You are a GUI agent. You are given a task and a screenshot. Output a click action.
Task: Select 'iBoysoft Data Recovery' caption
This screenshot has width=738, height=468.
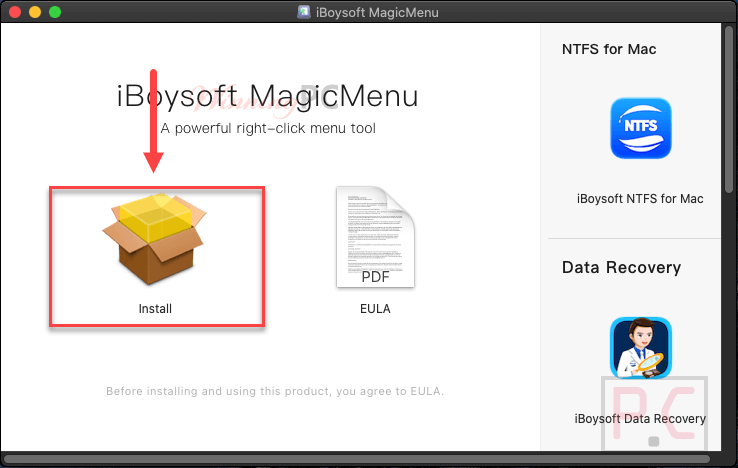pyautogui.click(x=640, y=419)
